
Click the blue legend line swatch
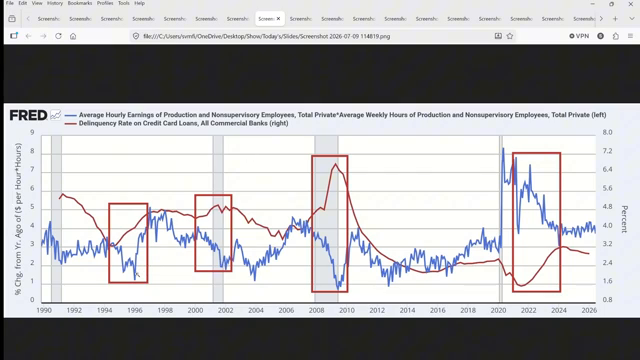[x=71, y=116]
